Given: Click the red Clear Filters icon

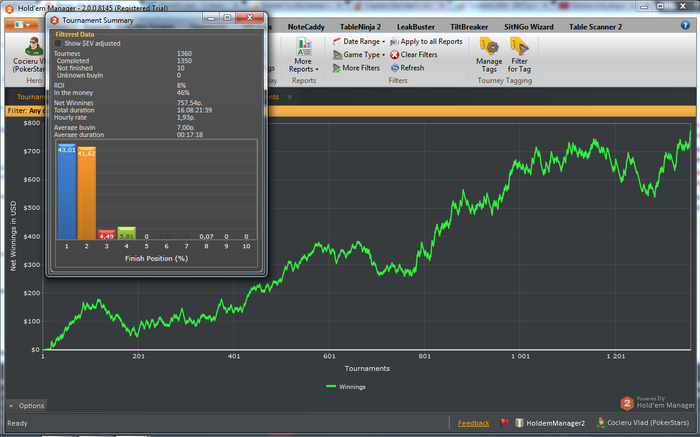Looking at the screenshot, I should point(395,55).
